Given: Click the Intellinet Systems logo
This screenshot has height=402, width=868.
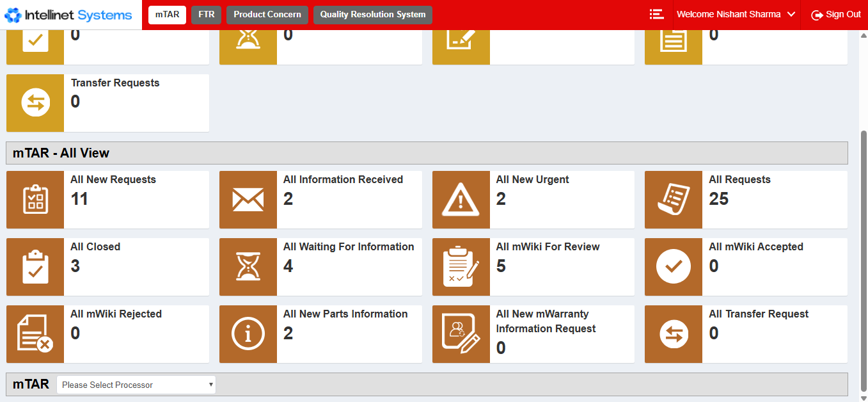Looking at the screenshot, I should coord(68,14).
